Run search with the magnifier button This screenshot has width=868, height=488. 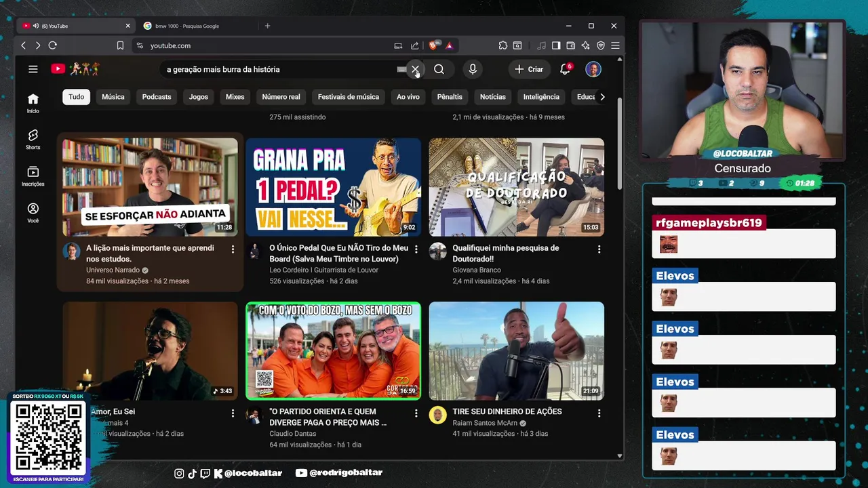[x=439, y=69]
